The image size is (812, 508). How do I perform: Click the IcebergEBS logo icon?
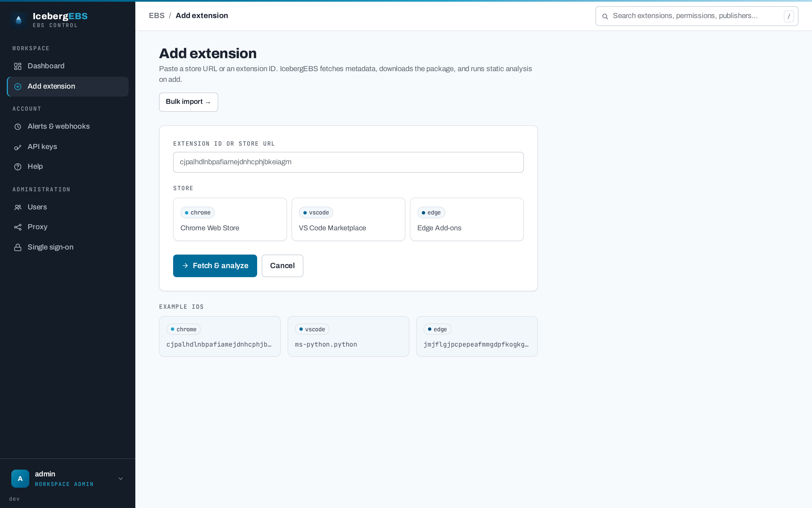pyautogui.click(x=19, y=20)
